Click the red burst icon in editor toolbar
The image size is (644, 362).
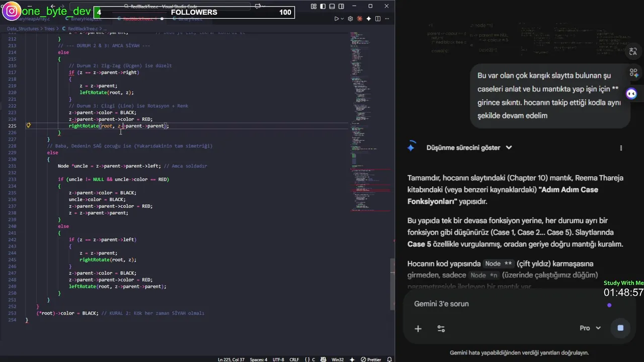[360, 19]
